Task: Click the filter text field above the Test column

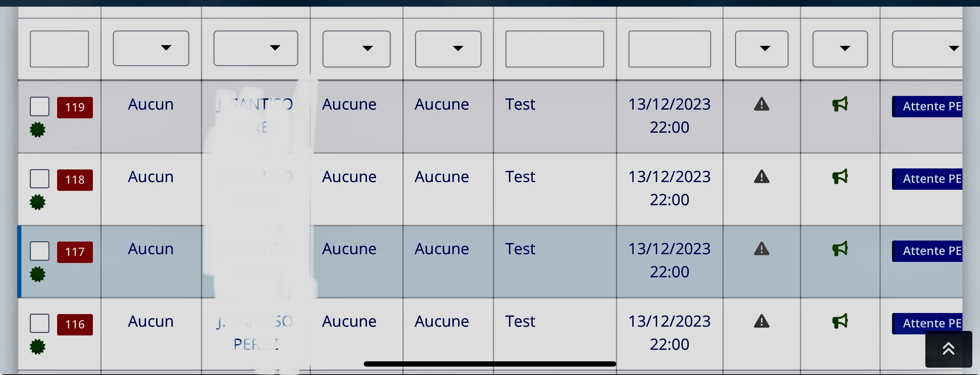Action: 555,49
